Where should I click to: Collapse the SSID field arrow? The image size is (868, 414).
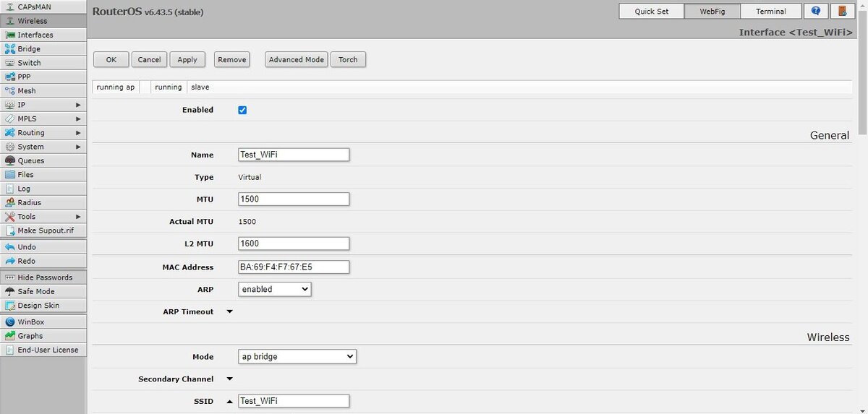[x=230, y=401]
